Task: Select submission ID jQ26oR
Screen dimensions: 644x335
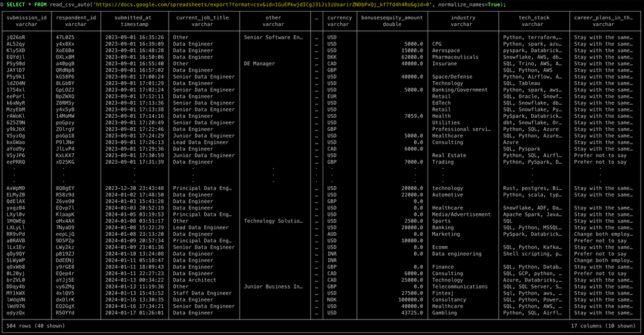Action: tap(15, 37)
